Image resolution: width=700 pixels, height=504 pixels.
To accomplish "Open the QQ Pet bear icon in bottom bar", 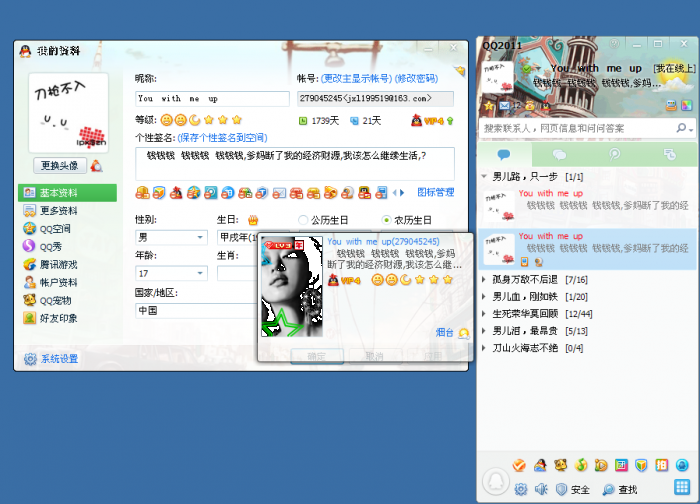I will click(560, 465).
